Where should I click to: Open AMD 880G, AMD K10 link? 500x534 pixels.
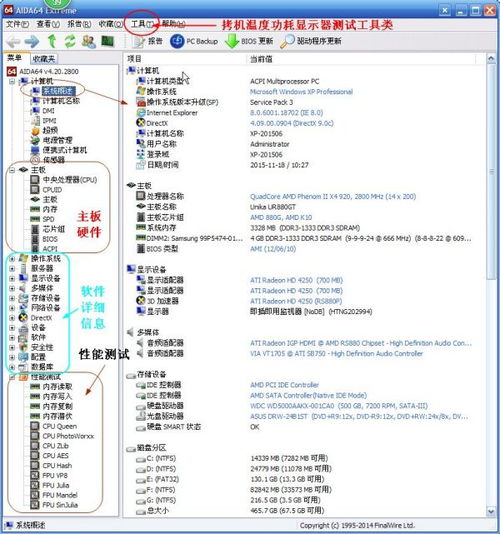click(281, 217)
